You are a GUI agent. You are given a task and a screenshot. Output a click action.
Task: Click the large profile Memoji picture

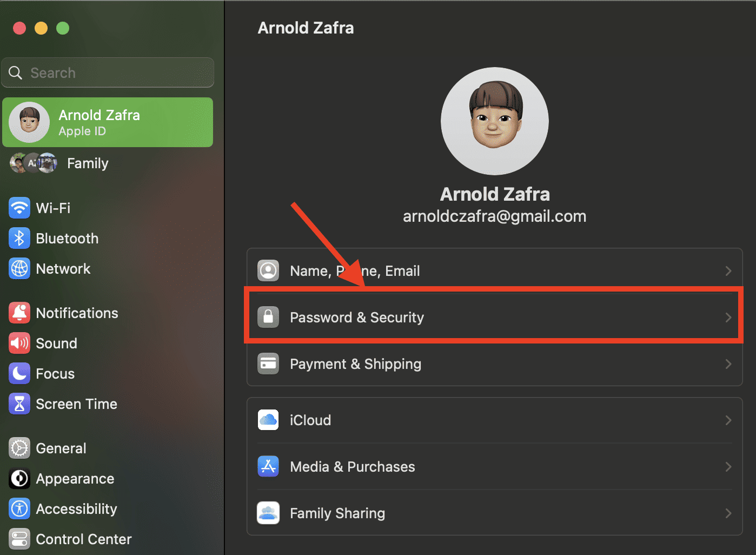(x=494, y=121)
